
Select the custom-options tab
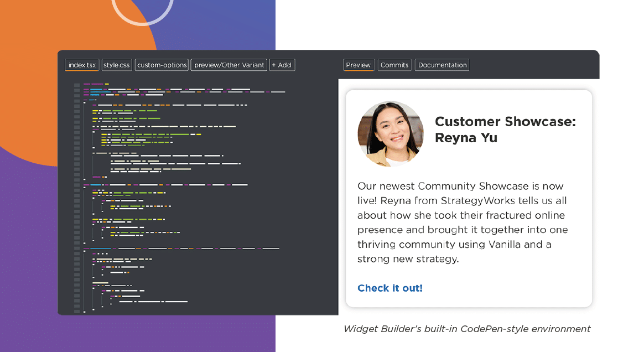click(162, 65)
